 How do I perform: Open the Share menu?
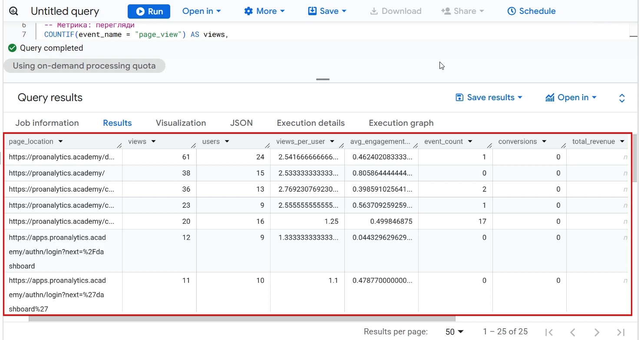462,11
